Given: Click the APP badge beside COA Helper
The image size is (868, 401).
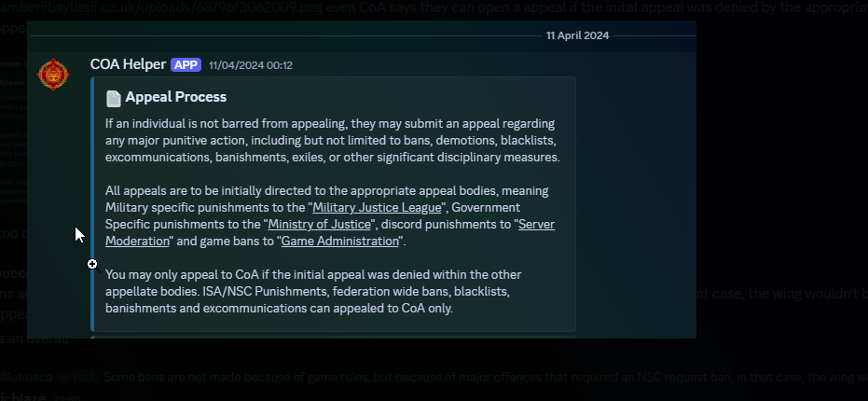Looking at the screenshot, I should point(186,64).
